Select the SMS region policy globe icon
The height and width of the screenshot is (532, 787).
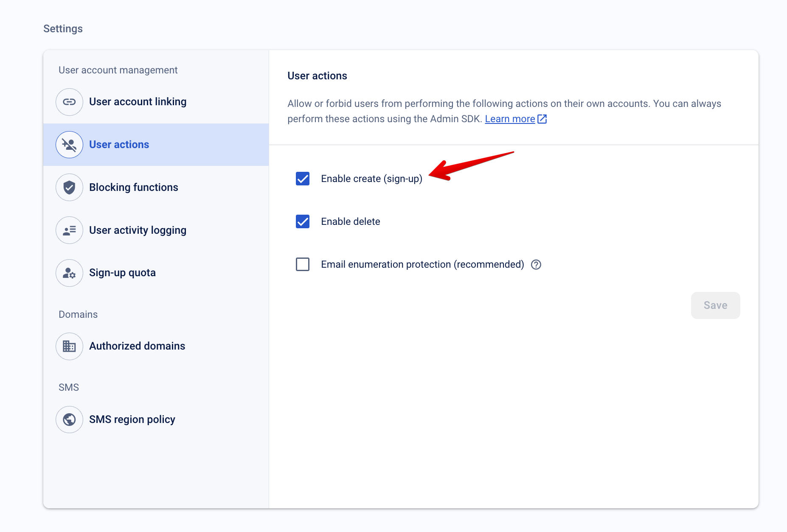point(69,420)
